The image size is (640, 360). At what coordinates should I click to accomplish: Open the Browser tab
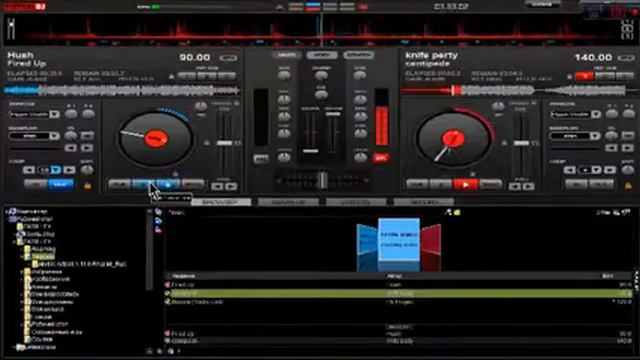point(221,202)
